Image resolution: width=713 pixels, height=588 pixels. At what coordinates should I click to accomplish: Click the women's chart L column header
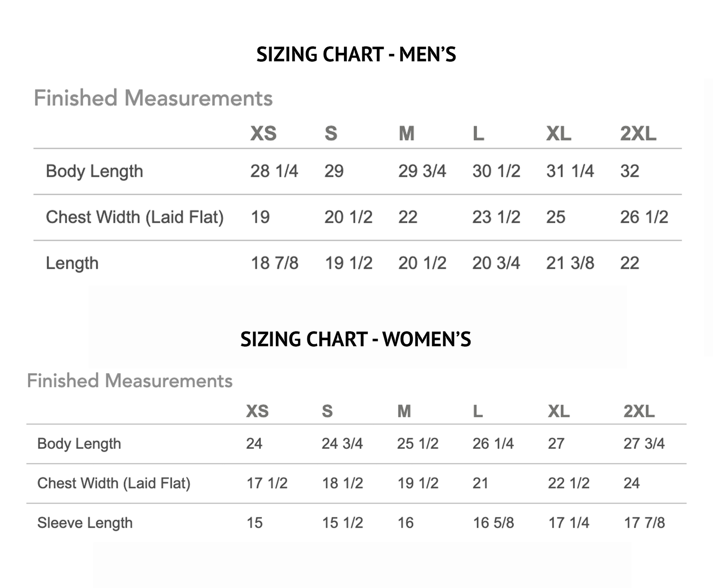coord(477,411)
